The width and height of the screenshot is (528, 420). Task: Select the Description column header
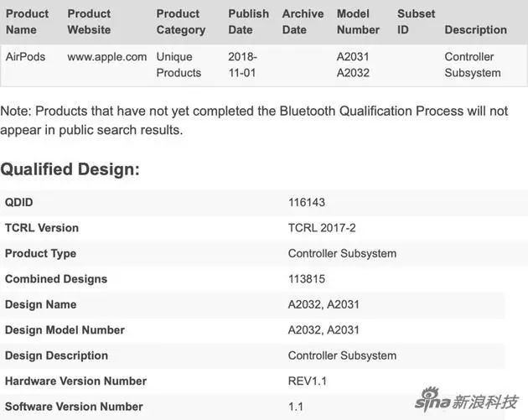coord(475,30)
